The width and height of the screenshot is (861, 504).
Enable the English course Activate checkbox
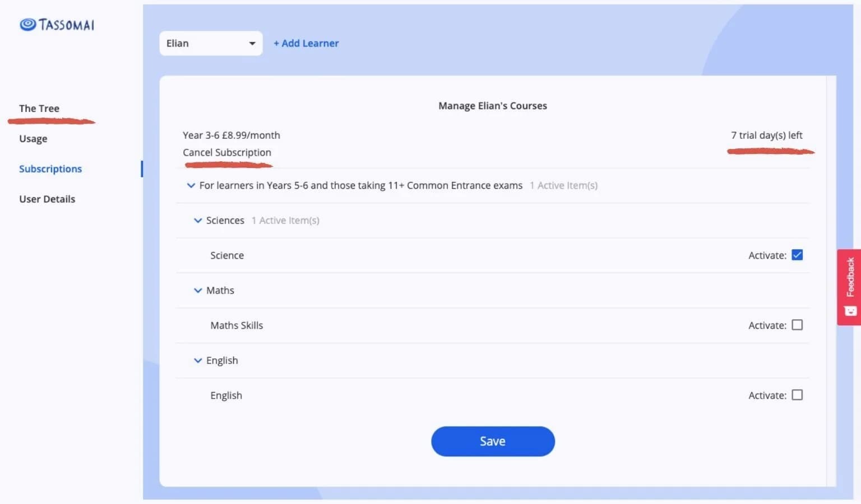click(797, 395)
